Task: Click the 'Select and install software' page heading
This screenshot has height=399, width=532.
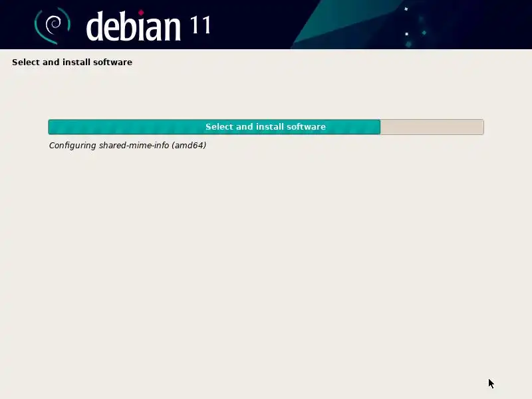Action: tap(72, 62)
